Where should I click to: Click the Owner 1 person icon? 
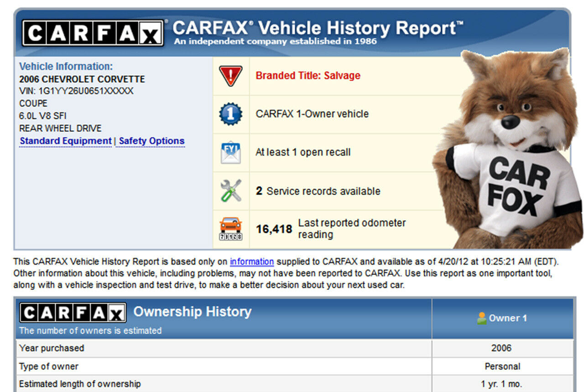pyautogui.click(x=481, y=318)
